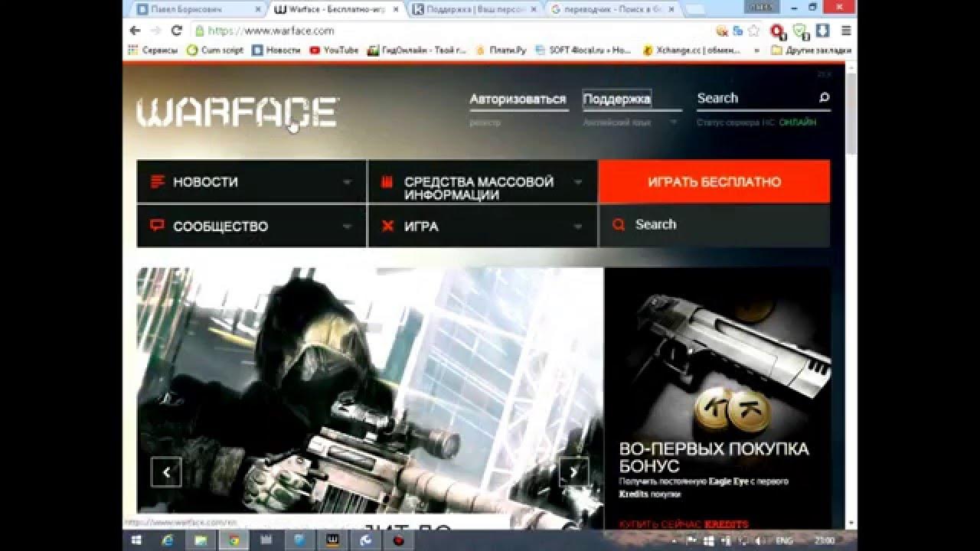The height and width of the screenshot is (551, 980).
Task: Open the Другие закладки folder
Action: [x=811, y=50]
